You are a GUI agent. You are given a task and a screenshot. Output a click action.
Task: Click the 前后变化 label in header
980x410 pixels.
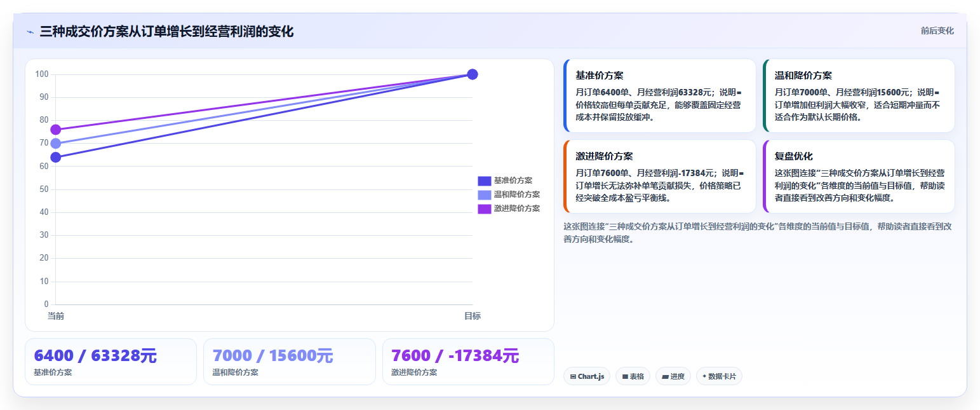pyautogui.click(x=937, y=31)
